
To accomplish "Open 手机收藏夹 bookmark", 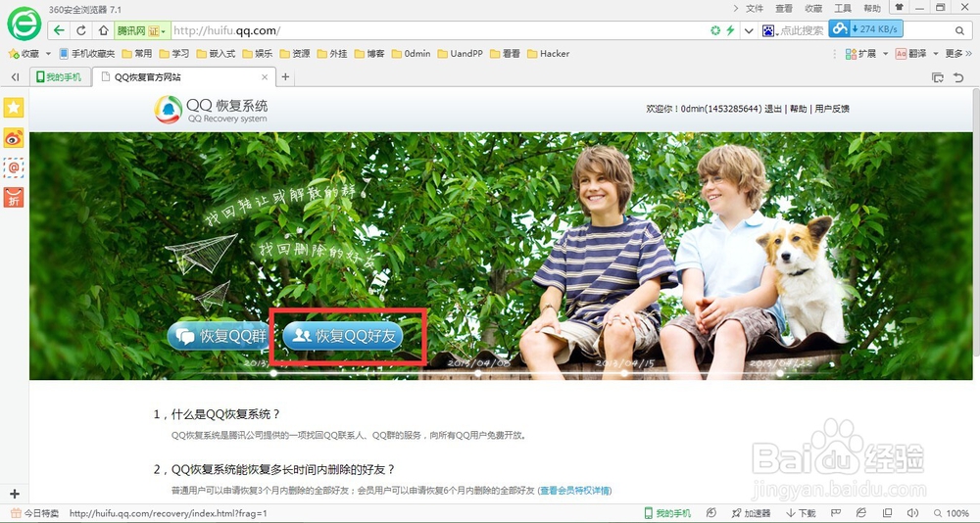I will pyautogui.click(x=87, y=54).
